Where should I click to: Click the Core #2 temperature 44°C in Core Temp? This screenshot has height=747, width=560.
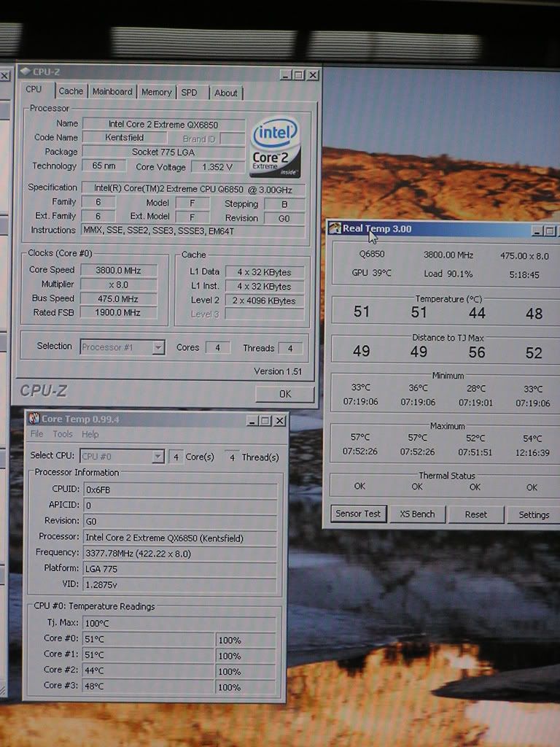[x=149, y=670]
